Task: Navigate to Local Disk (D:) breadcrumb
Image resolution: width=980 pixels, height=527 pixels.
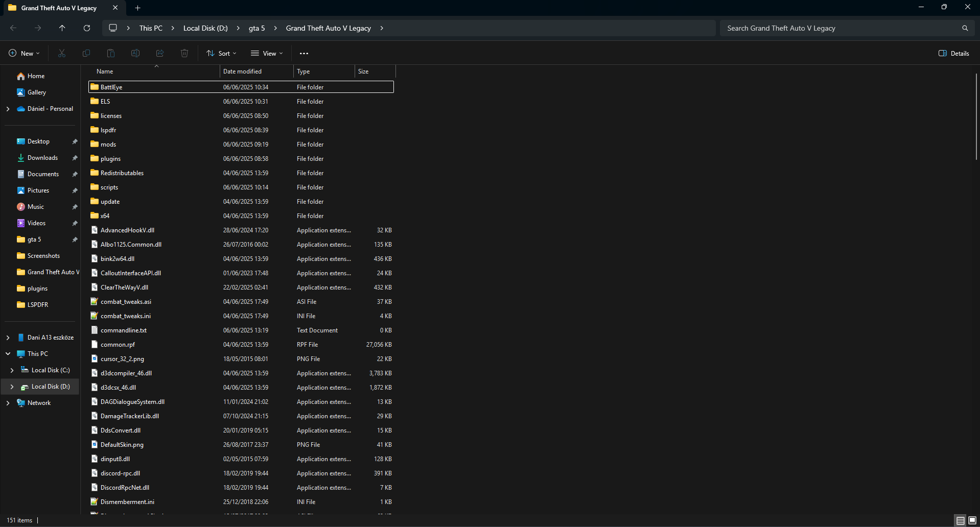Action: pos(205,28)
